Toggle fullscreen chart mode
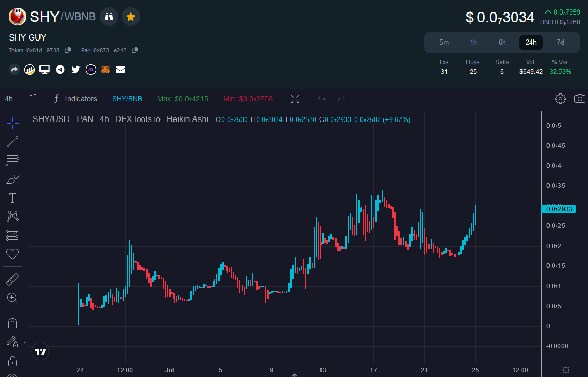Image resolution: width=588 pixels, height=377 pixels. click(x=295, y=99)
